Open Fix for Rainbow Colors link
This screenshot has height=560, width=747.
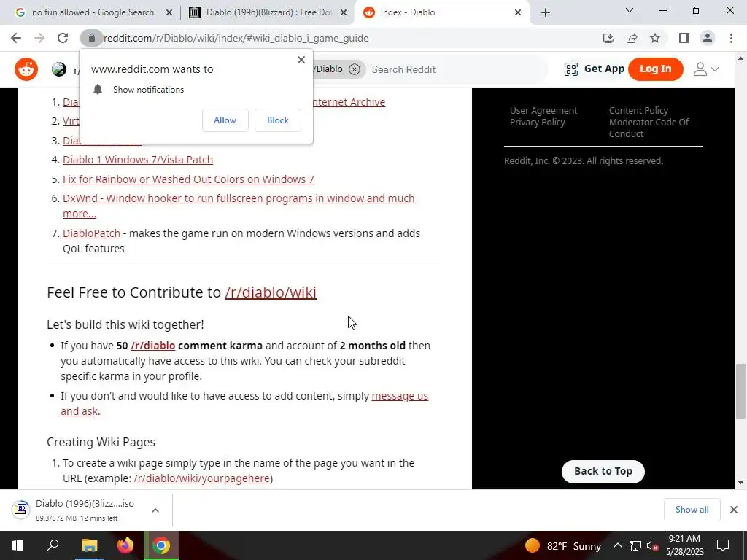point(188,179)
